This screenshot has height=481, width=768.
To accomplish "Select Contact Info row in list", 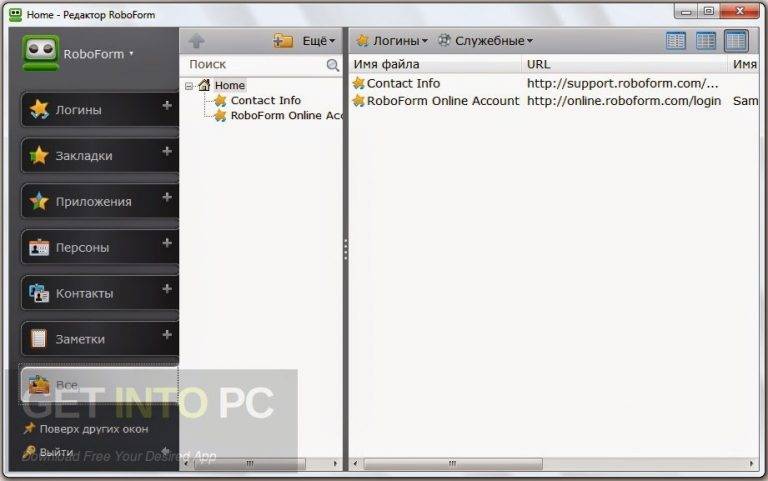I will pyautogui.click(x=554, y=83).
